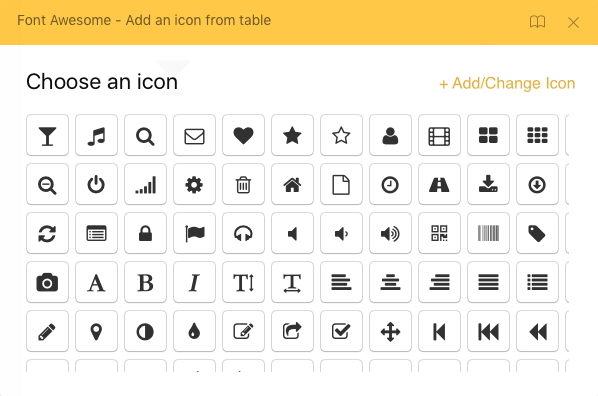Select the gear cog icon

(194, 185)
